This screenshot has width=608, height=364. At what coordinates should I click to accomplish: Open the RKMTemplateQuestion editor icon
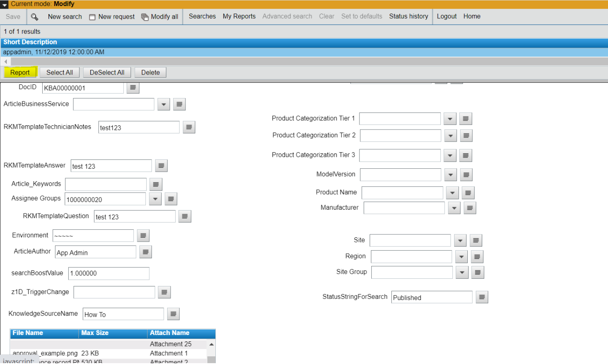coord(185,216)
